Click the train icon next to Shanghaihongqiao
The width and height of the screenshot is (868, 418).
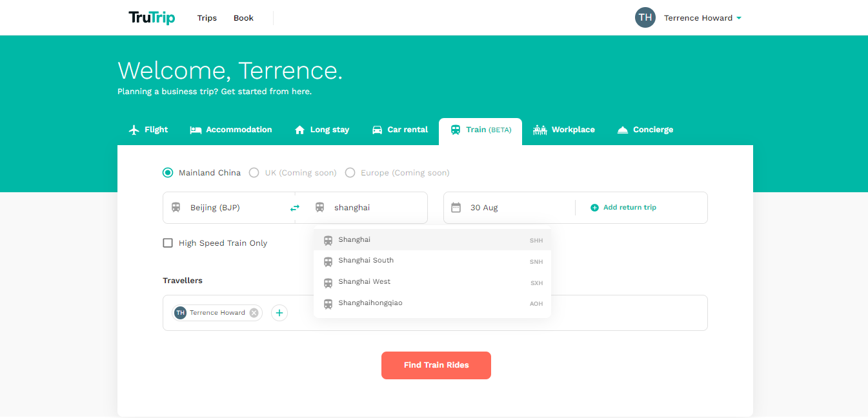(328, 304)
